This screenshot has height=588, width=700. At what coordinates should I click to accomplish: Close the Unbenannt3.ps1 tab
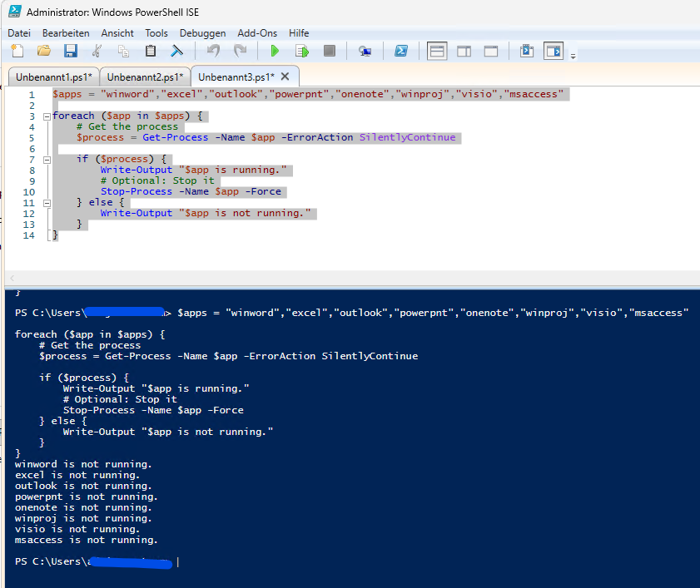[285, 77]
